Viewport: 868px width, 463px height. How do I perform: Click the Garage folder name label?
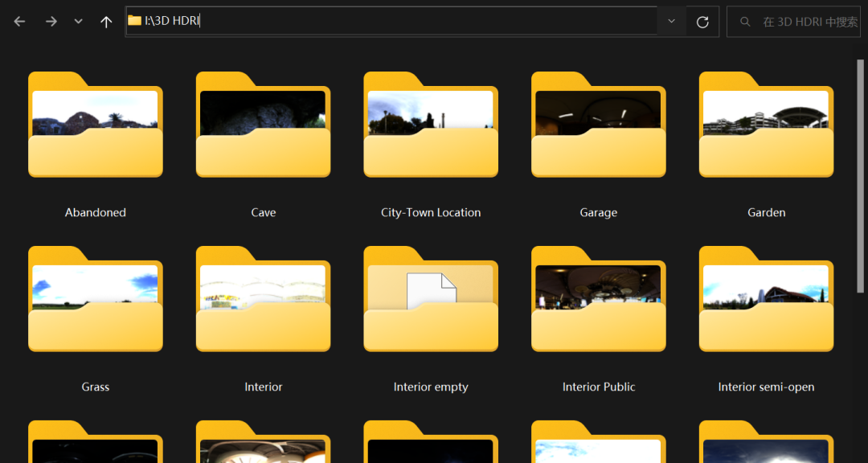pos(599,213)
